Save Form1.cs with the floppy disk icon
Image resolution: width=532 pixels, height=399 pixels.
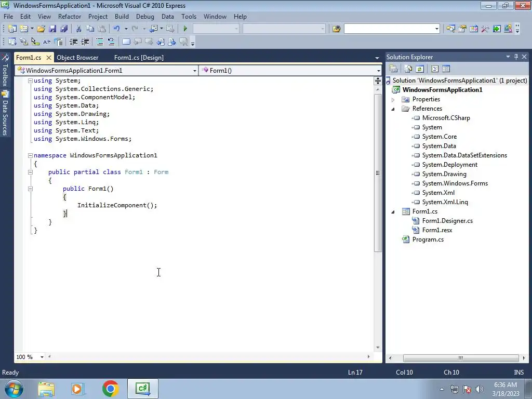(x=52, y=29)
